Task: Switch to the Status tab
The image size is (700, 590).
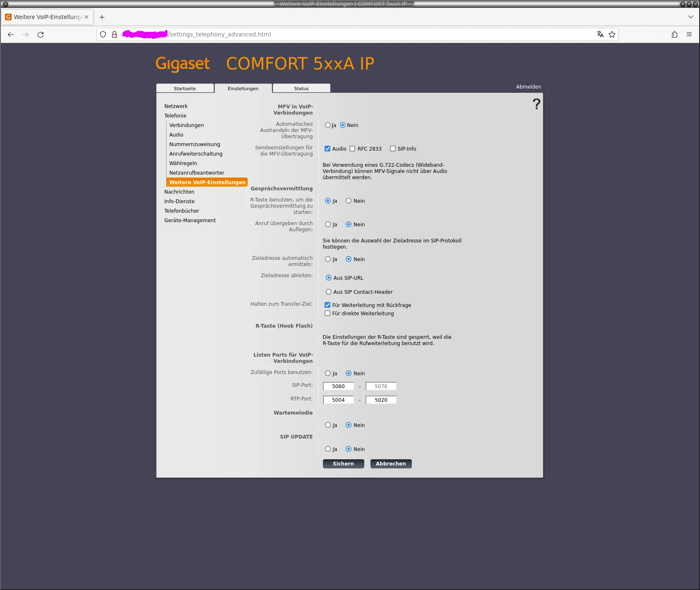Action: 301,89
